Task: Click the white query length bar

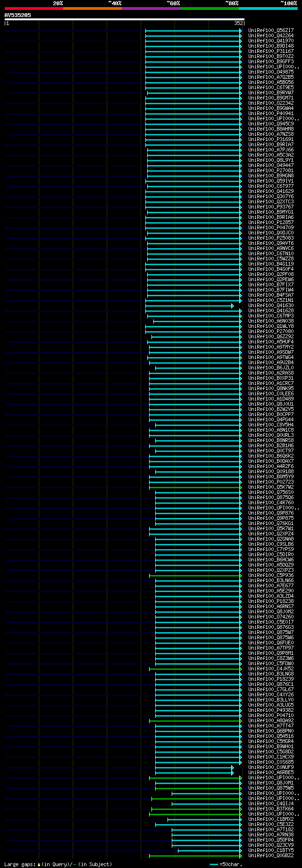Action: pyautogui.click(x=124, y=19)
